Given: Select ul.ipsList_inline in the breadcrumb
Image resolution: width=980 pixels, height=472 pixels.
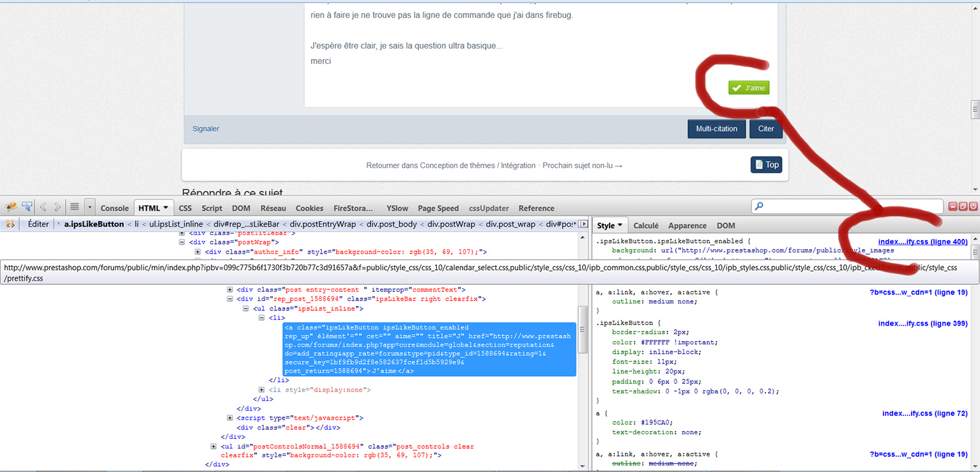Looking at the screenshot, I should [176, 224].
